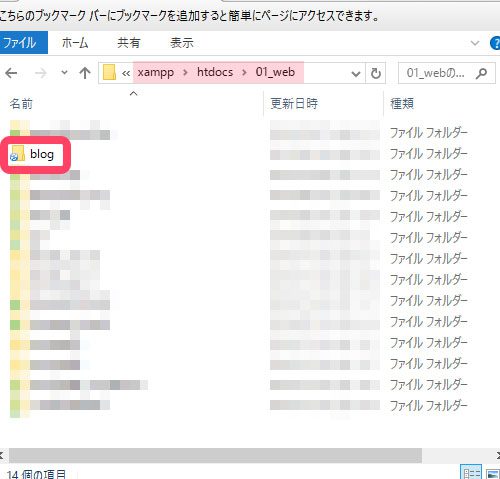Click the search magnifier icon

click(481, 73)
